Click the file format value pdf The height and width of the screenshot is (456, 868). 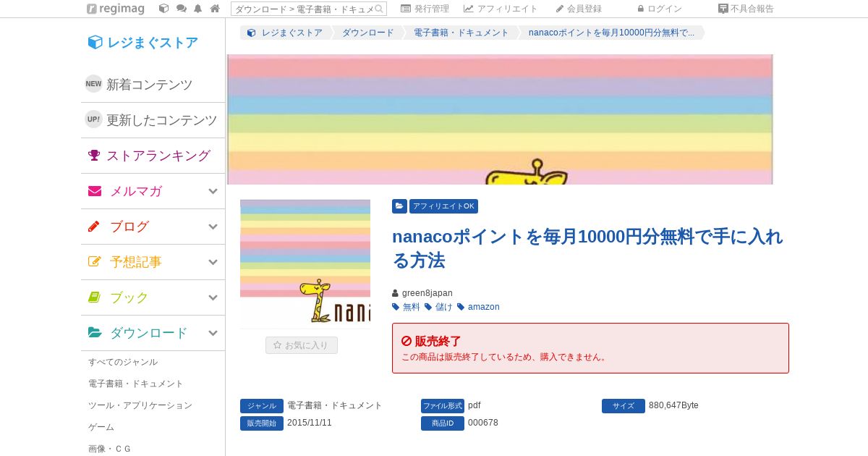click(475, 405)
